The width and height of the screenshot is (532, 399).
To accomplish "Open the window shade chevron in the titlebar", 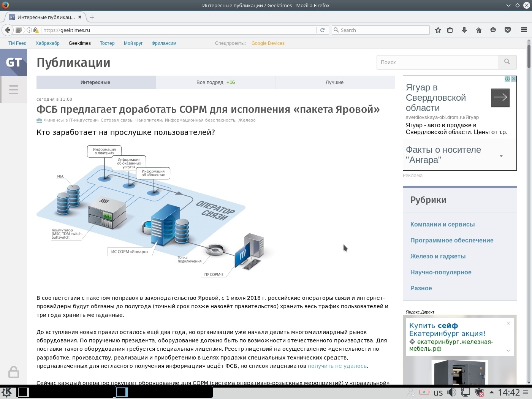I will (x=508, y=5).
